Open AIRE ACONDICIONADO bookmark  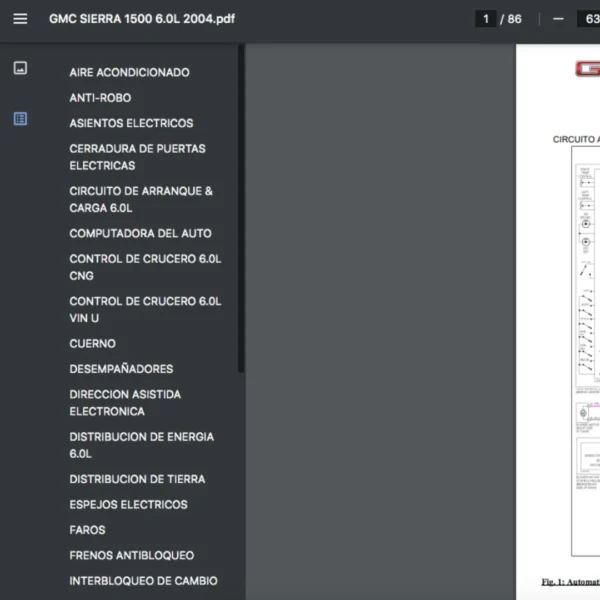tap(129, 72)
